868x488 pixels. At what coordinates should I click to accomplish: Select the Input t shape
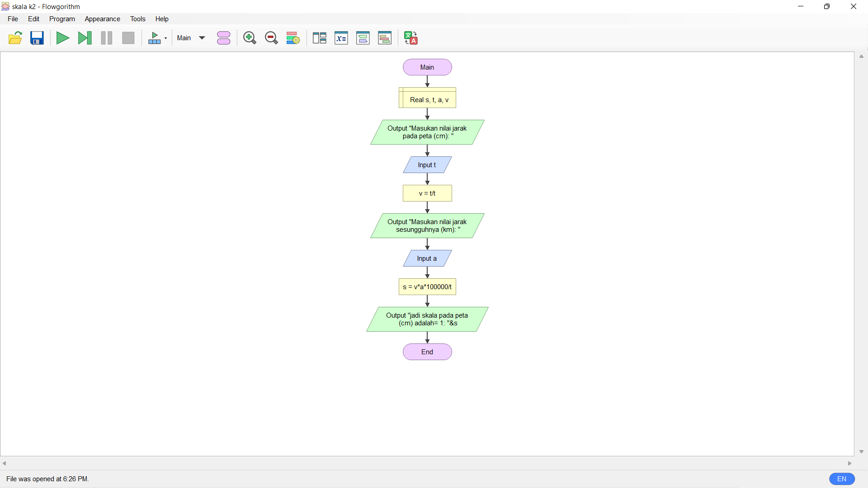(427, 164)
